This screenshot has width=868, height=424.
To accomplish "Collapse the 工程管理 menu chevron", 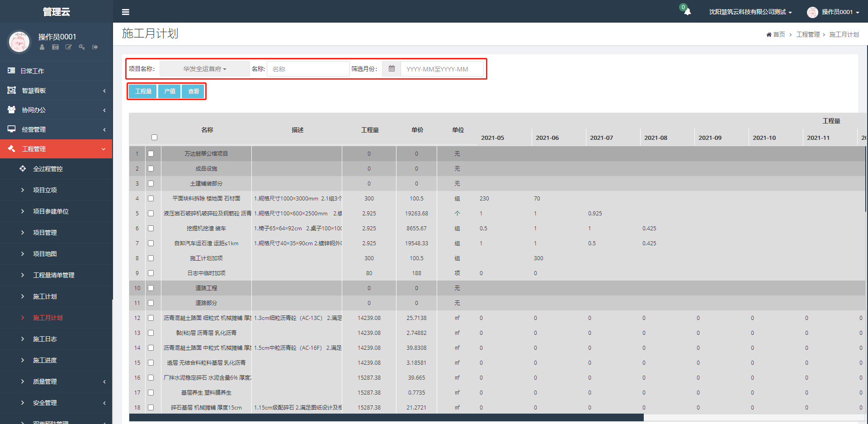I will [104, 149].
